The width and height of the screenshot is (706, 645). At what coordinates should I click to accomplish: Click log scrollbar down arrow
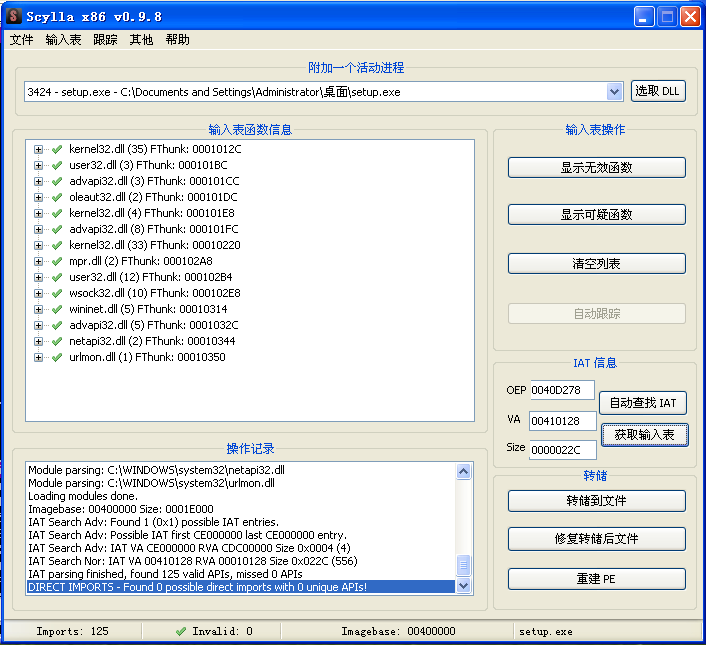click(463, 586)
